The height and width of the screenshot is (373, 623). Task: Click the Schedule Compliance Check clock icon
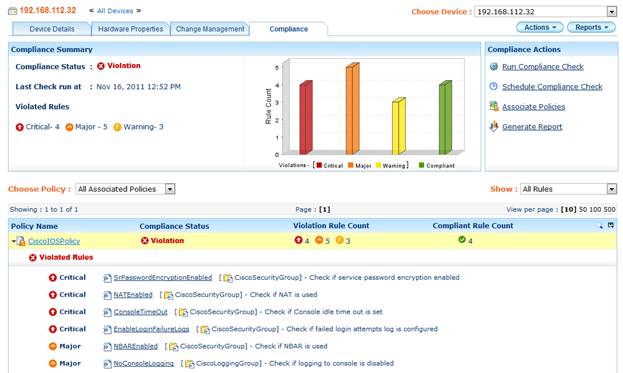(x=493, y=86)
